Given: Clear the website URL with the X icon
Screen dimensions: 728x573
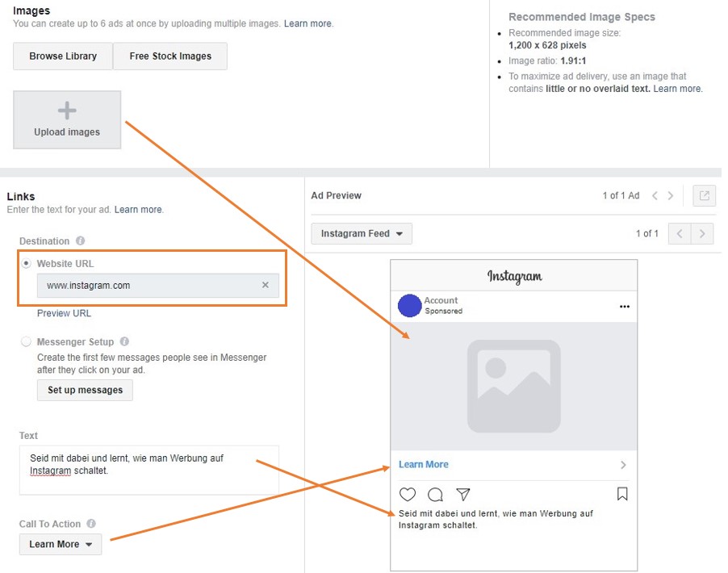Looking at the screenshot, I should [265, 285].
